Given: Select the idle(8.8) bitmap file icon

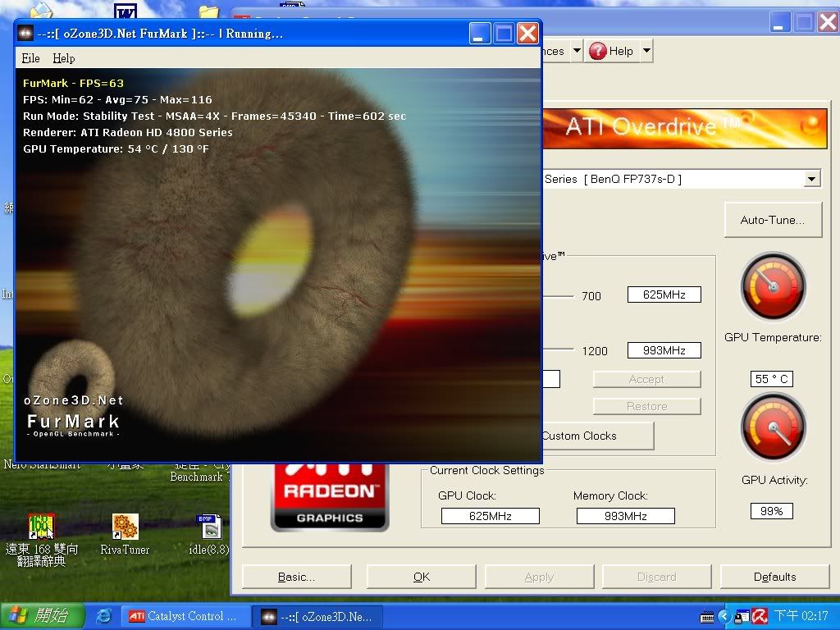Looking at the screenshot, I should pos(209,527).
